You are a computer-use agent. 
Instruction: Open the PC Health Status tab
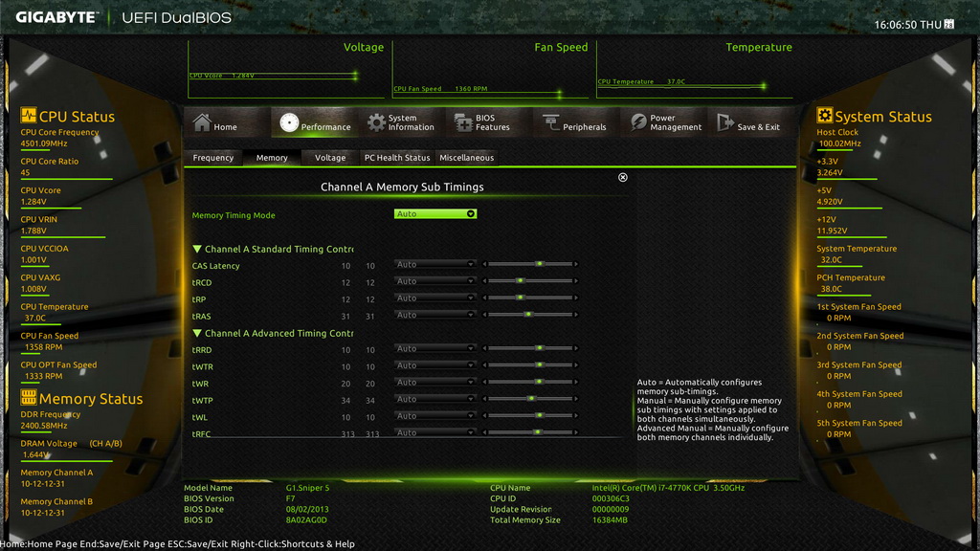397,158
